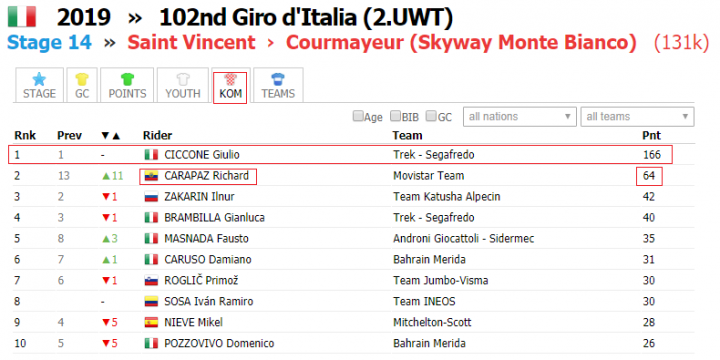This screenshot has width=720, height=360.
Task: Click the Italian flag next to 2019
Action: pyautogui.click(x=22, y=17)
